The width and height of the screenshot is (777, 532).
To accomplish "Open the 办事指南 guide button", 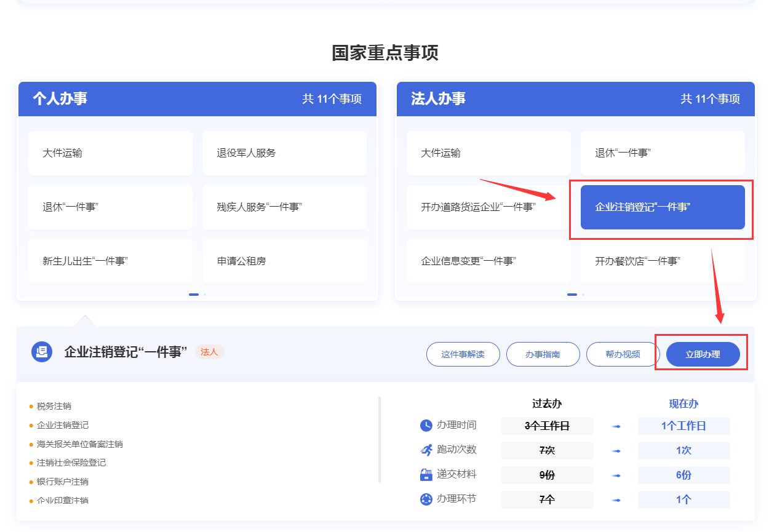I will 543,354.
